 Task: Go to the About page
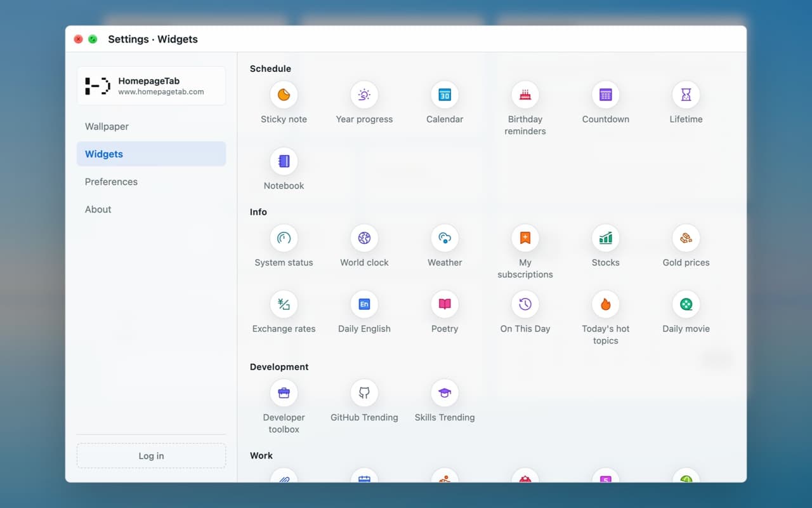tap(151, 209)
